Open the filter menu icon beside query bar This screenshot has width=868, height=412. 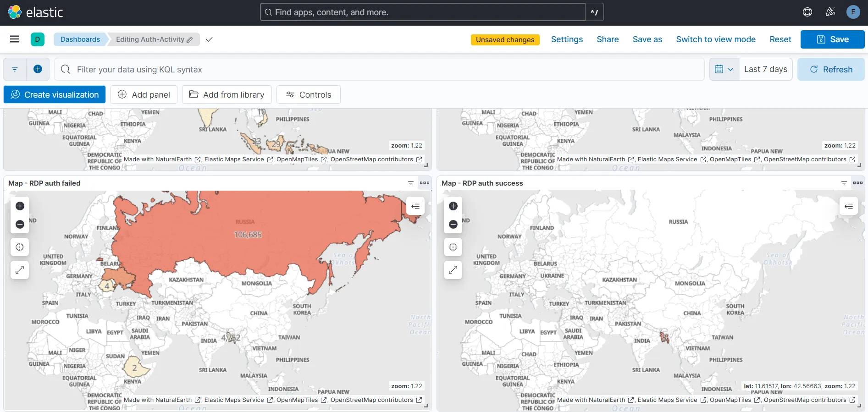15,69
